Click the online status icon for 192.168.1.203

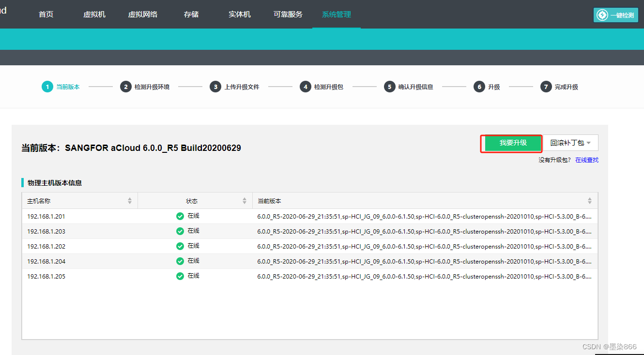click(x=180, y=231)
